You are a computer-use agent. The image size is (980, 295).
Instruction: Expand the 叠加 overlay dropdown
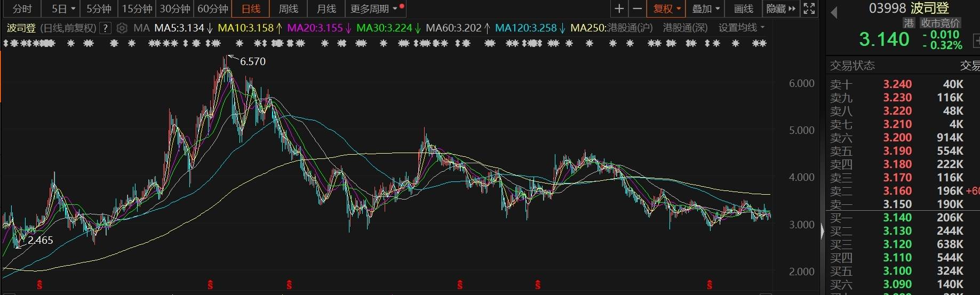[706, 9]
